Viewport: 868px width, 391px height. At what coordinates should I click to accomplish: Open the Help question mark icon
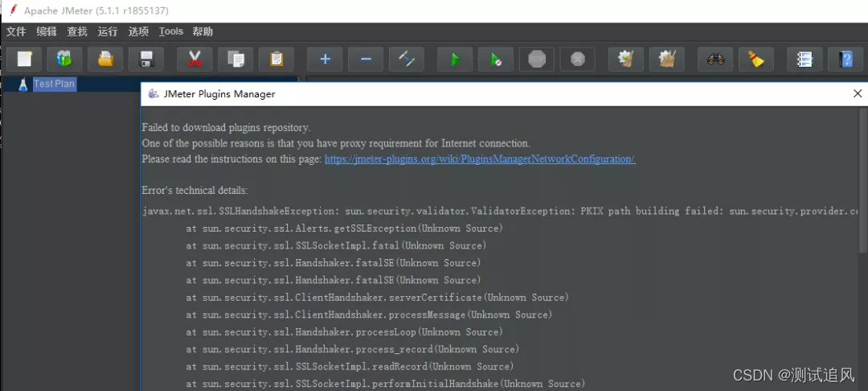(x=845, y=59)
